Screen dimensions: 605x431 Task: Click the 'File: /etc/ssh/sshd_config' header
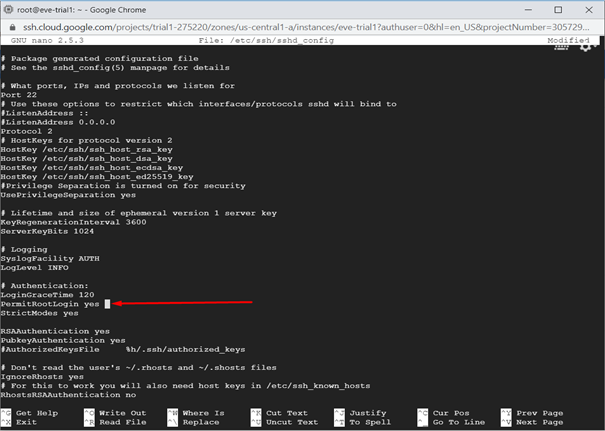pos(266,40)
